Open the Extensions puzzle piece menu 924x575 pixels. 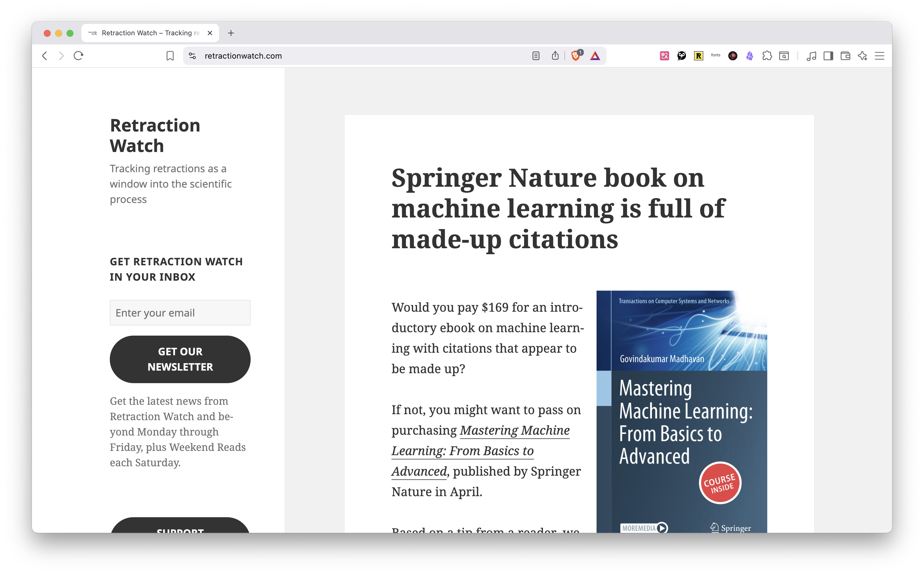click(767, 56)
